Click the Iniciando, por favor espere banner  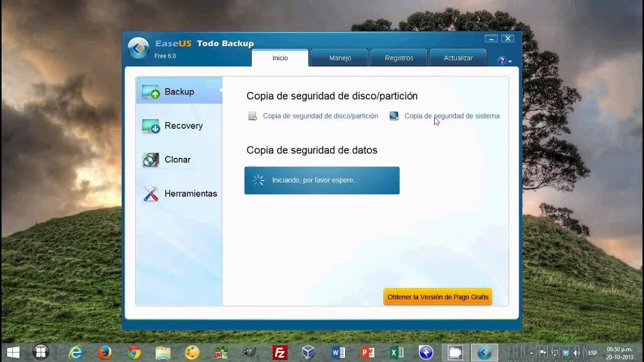click(322, 180)
